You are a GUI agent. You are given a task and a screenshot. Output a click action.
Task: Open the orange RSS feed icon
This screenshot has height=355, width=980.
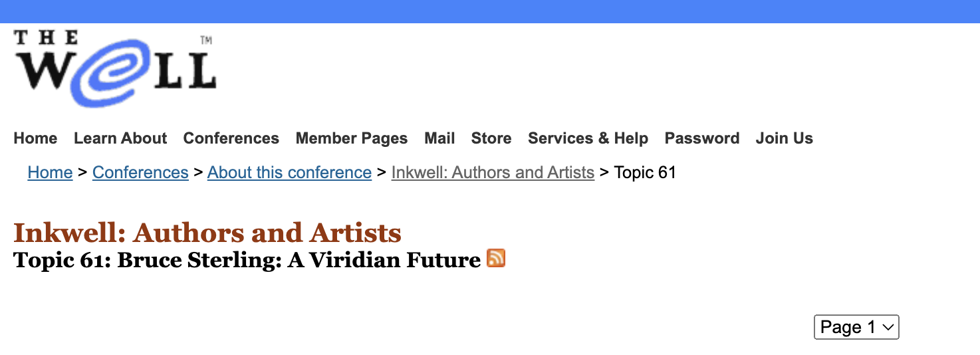pyautogui.click(x=496, y=258)
